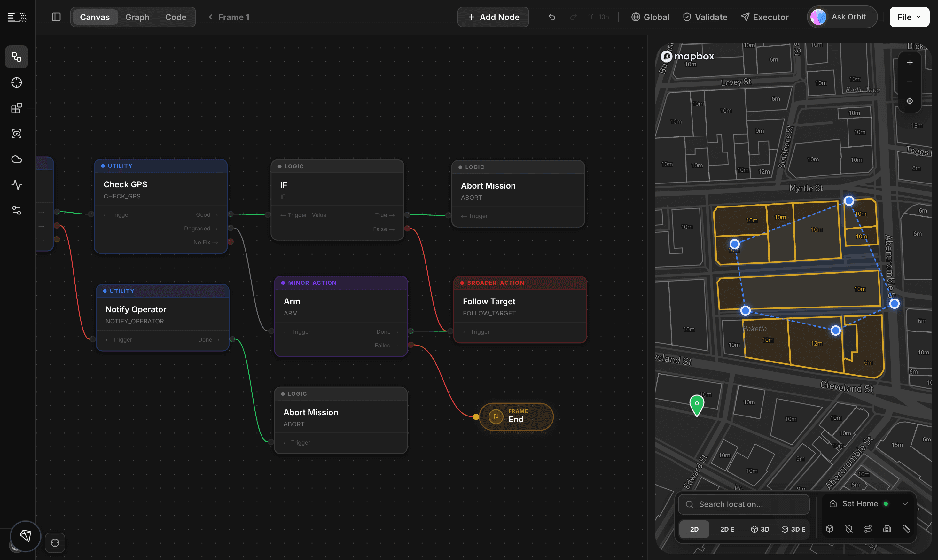Open the Global settings
Screen dimensions: 938x560
[x=650, y=17]
